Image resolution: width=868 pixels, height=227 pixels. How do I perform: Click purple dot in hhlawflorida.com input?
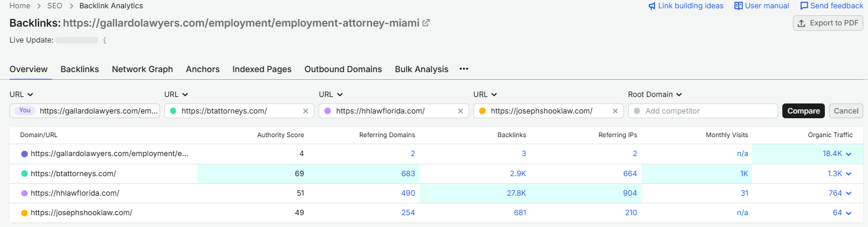tap(328, 111)
